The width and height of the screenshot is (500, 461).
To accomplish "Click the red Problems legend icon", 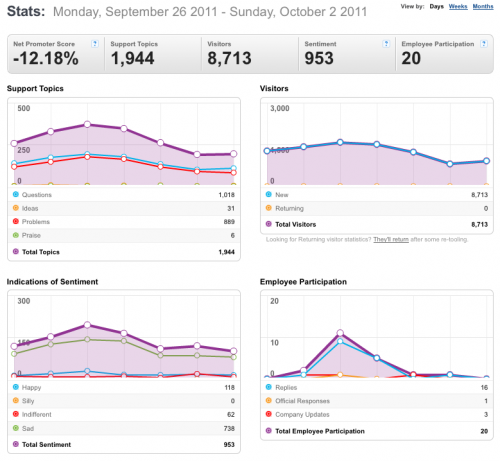I will [16, 221].
